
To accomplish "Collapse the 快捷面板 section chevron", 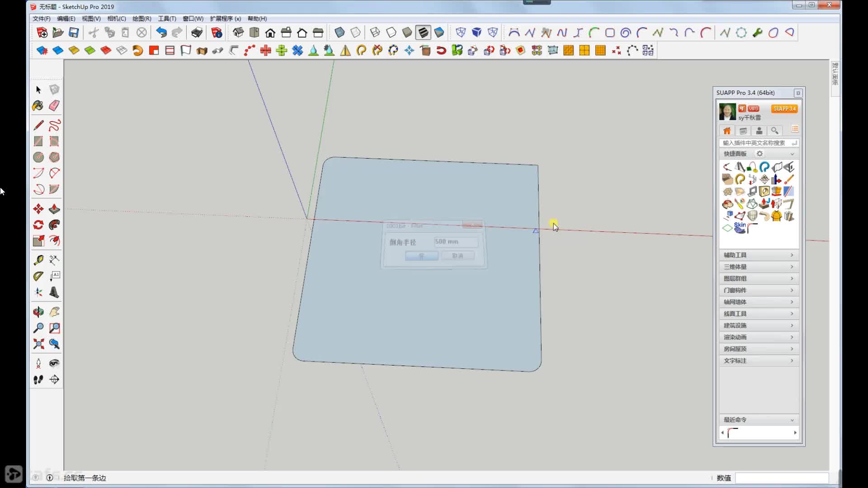I will [792, 154].
